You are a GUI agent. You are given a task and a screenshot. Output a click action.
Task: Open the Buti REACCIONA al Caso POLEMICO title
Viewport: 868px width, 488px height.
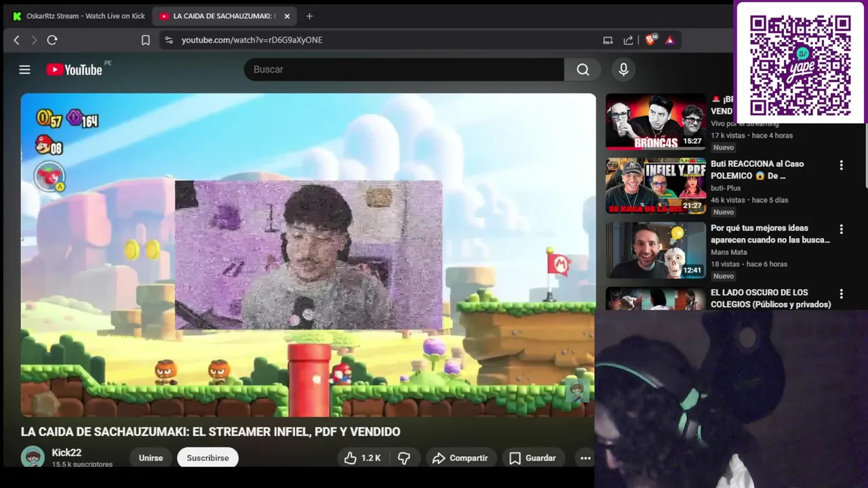tap(757, 169)
